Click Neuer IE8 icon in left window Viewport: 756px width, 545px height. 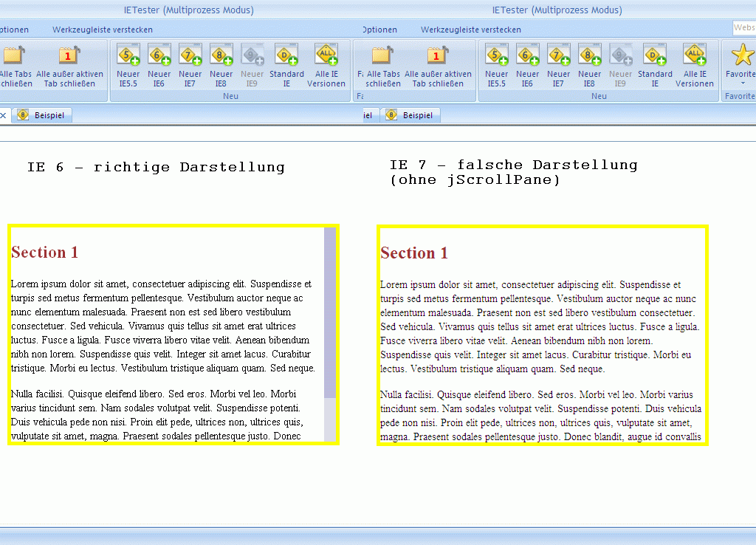tap(221, 66)
